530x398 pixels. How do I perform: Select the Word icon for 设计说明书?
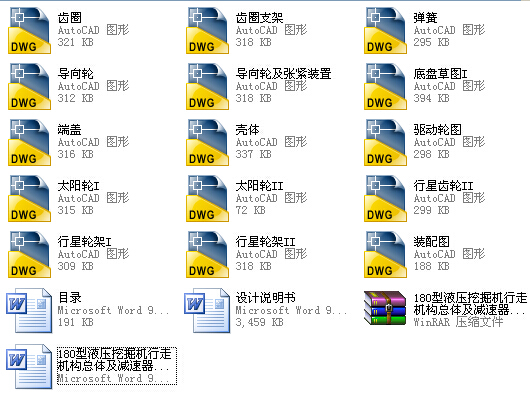pyautogui.click(x=207, y=310)
